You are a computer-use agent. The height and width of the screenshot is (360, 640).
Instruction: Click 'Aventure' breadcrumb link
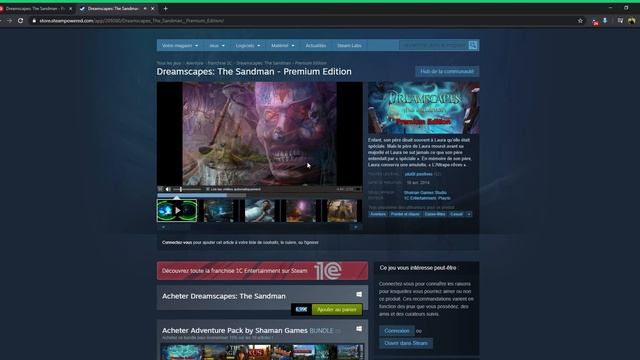point(194,63)
